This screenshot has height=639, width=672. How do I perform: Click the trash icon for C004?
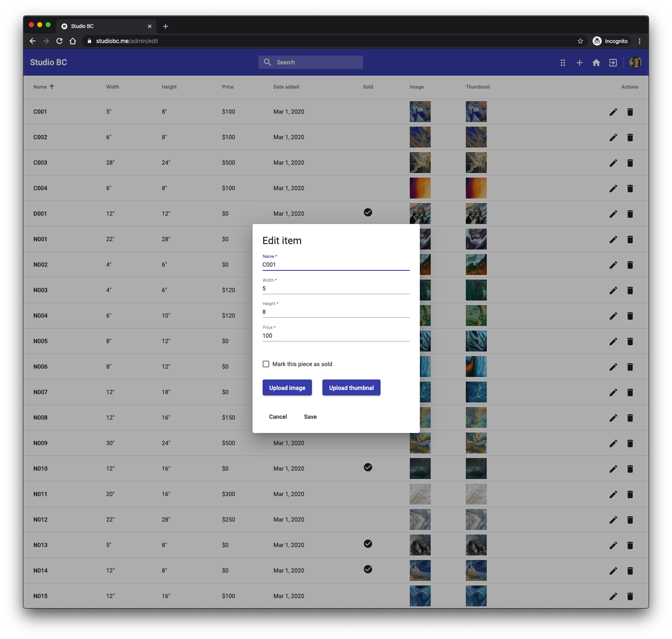630,188
